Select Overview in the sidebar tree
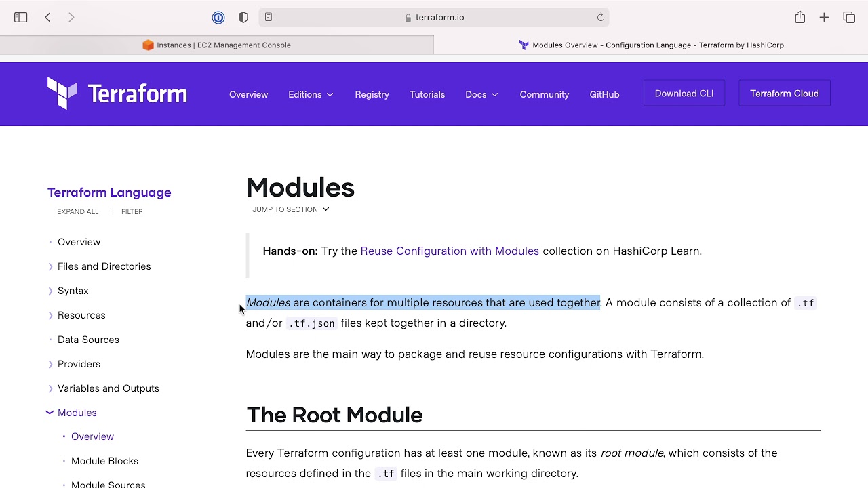Viewport: 868px width, 488px height. (79, 242)
